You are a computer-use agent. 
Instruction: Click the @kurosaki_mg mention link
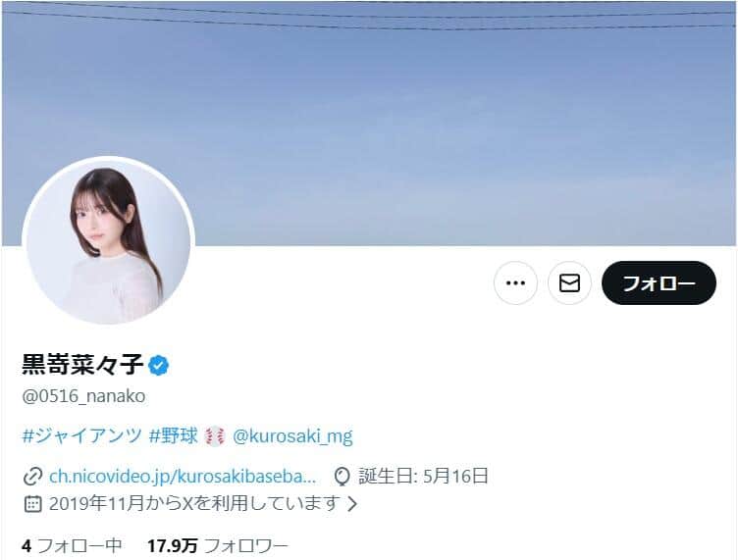292,436
